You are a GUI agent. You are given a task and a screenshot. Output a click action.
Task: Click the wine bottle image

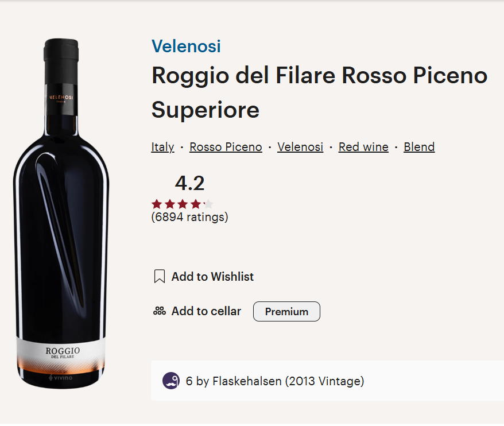click(x=61, y=214)
